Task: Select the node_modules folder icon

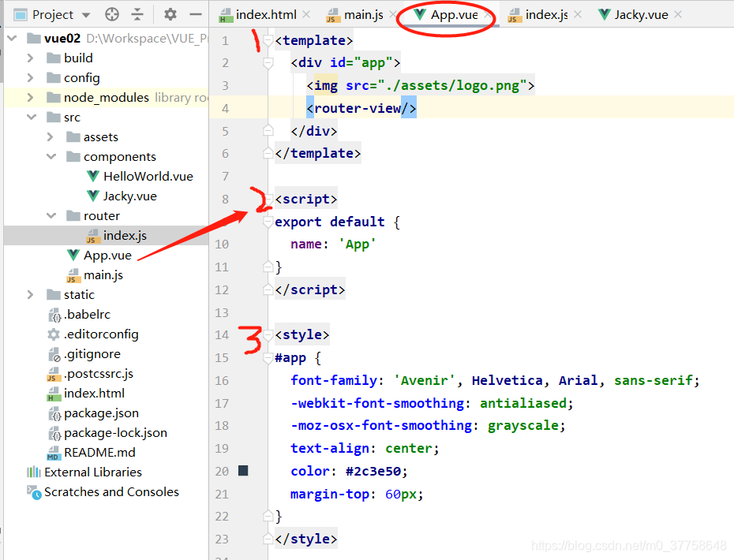Action: click(54, 97)
